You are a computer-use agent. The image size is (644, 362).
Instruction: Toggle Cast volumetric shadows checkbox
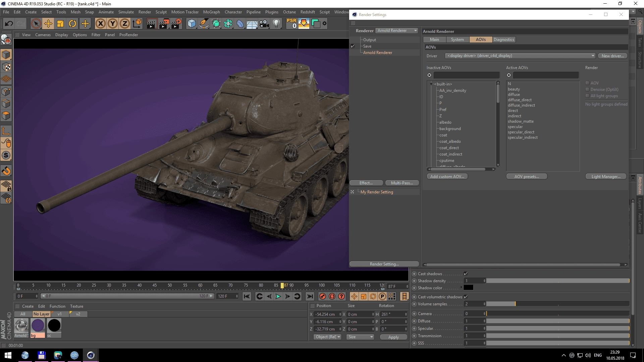[x=466, y=297]
